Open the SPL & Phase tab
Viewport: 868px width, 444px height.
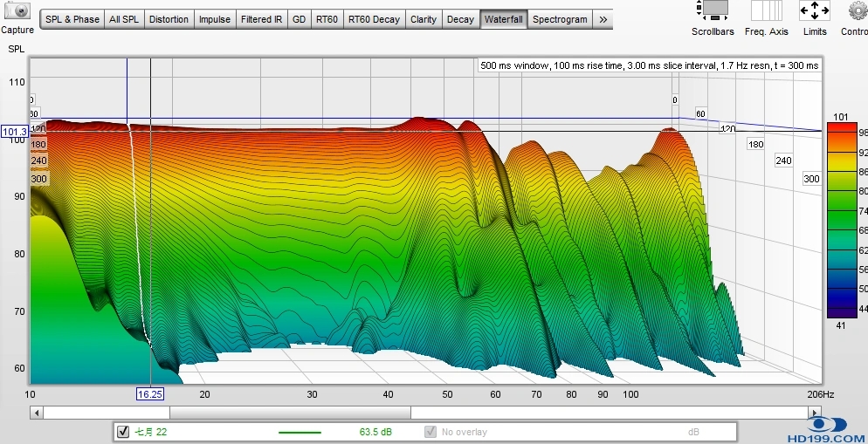coord(72,19)
